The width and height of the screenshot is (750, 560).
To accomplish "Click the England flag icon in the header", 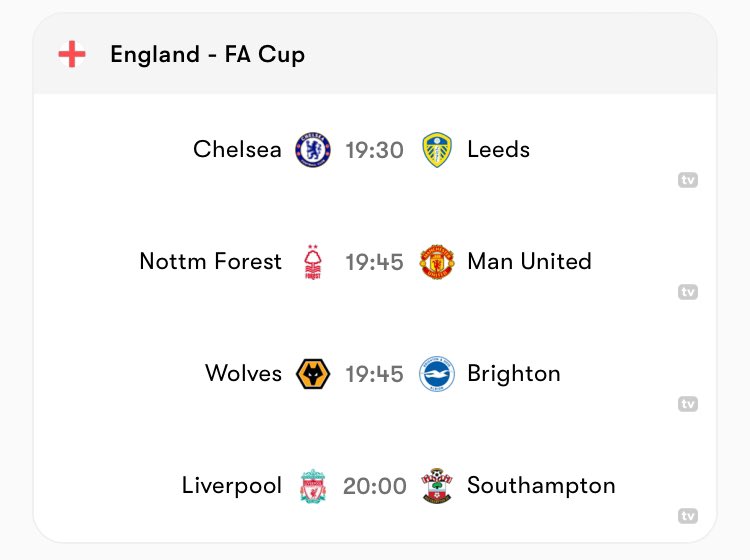I will tap(72, 54).
